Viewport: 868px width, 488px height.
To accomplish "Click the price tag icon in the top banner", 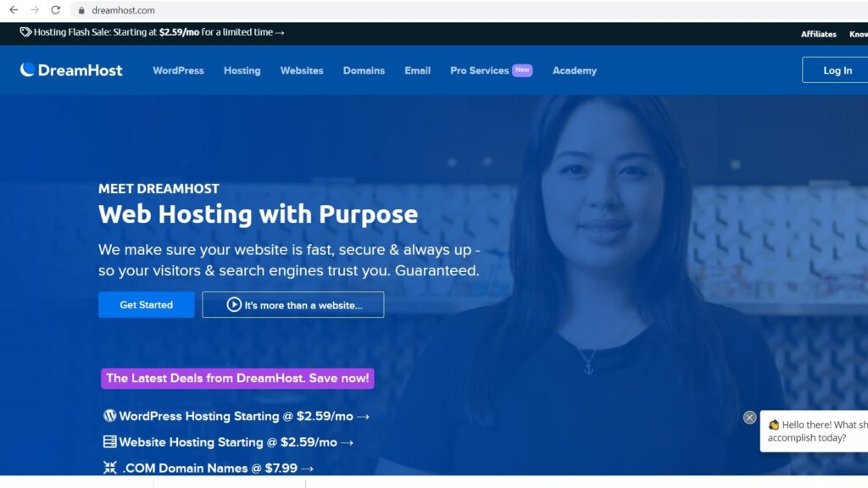I will [x=25, y=32].
